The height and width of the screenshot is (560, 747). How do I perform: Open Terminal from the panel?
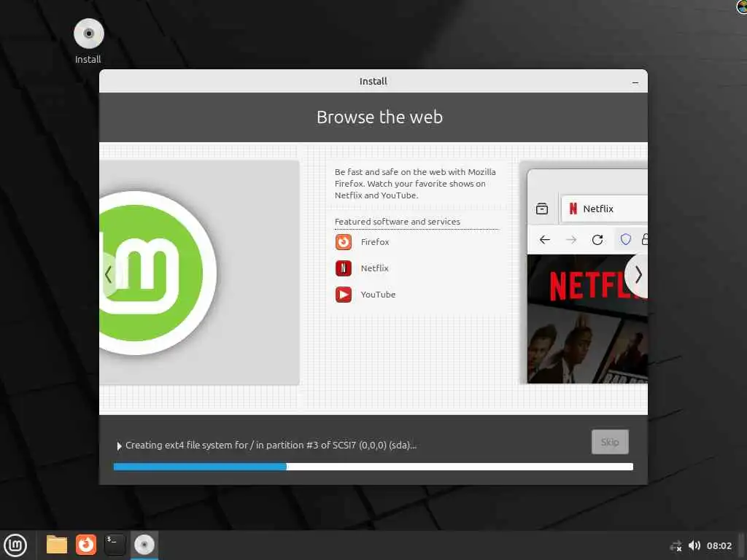tap(115, 545)
